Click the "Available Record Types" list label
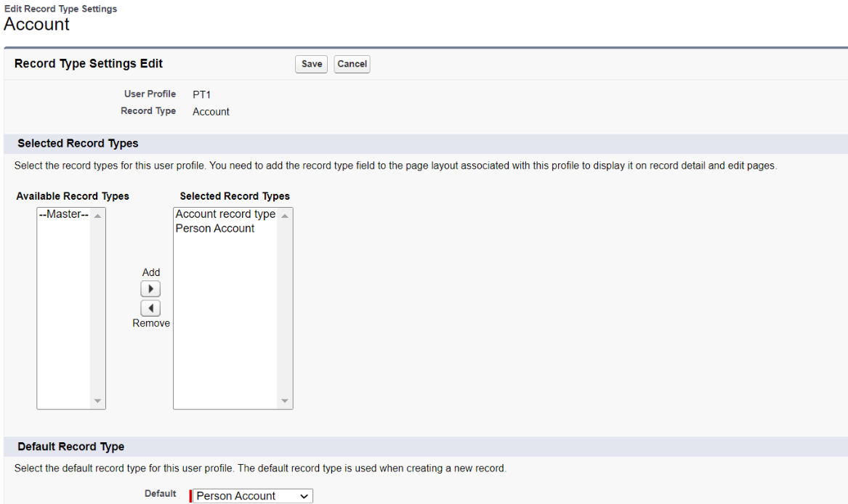This screenshot has height=504, width=848. click(x=73, y=196)
